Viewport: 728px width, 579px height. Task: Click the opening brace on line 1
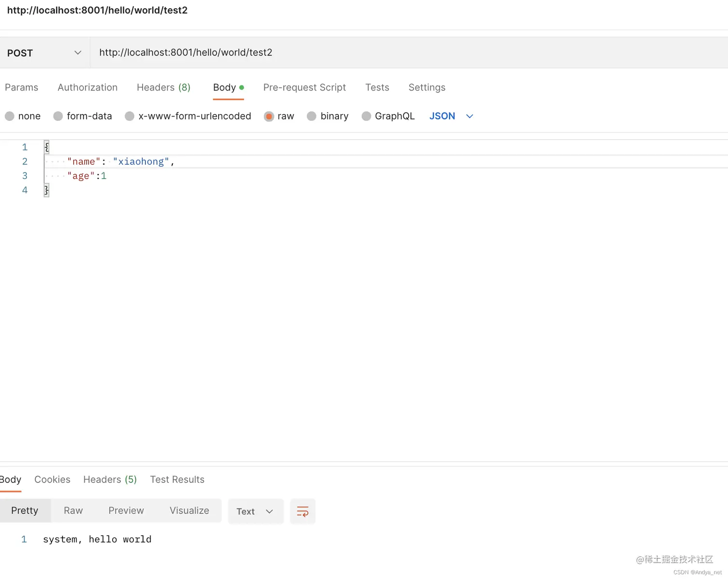[x=47, y=147]
